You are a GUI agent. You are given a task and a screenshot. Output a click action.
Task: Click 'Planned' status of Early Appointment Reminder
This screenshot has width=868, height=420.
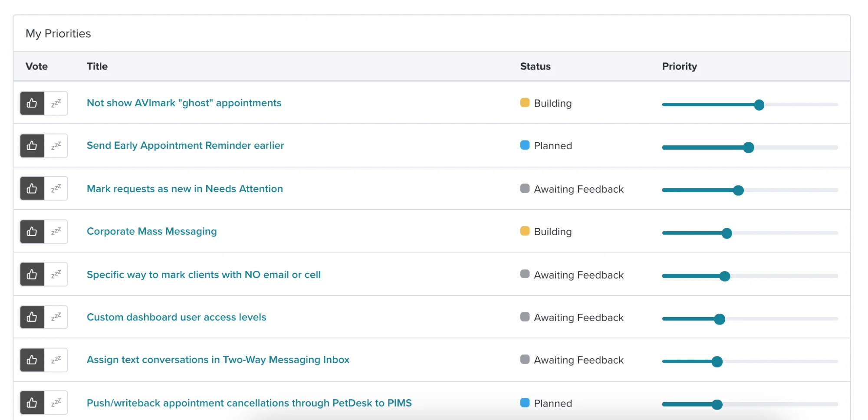(546, 145)
